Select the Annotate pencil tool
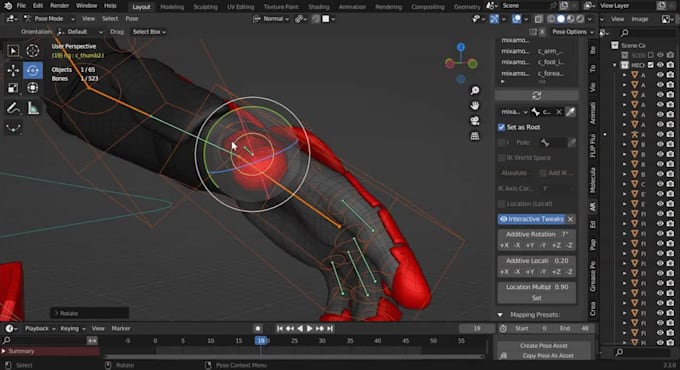Image resolution: width=680 pixels, height=370 pixels. click(13, 108)
